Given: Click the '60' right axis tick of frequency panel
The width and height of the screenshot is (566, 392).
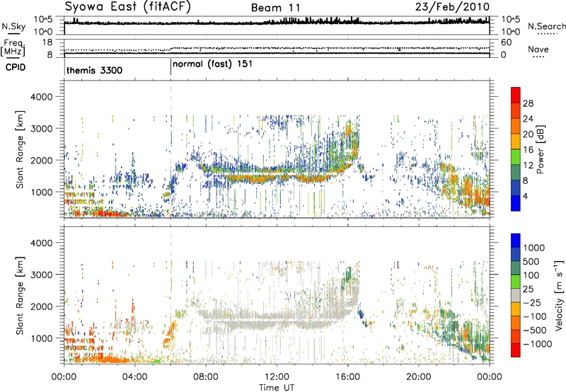Looking at the screenshot, I should point(506,42).
